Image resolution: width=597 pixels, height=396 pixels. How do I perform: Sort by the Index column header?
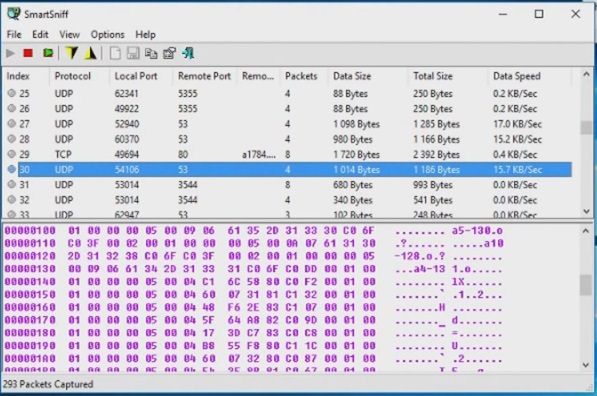pyautogui.click(x=26, y=76)
